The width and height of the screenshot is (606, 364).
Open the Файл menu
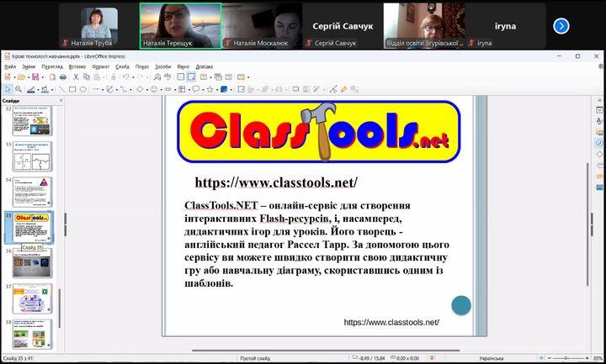click(x=10, y=66)
